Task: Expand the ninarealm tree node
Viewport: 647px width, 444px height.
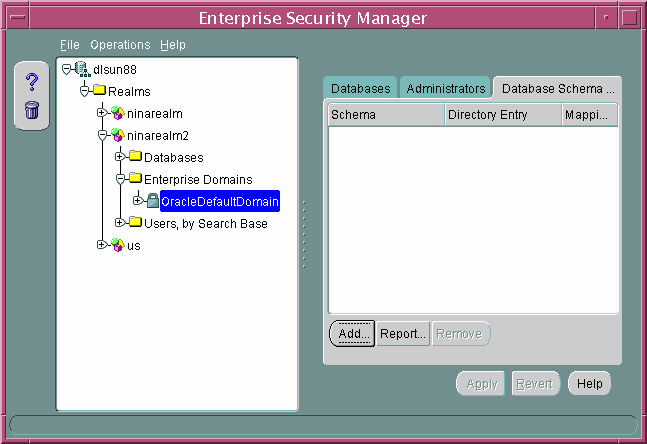Action: (x=102, y=113)
